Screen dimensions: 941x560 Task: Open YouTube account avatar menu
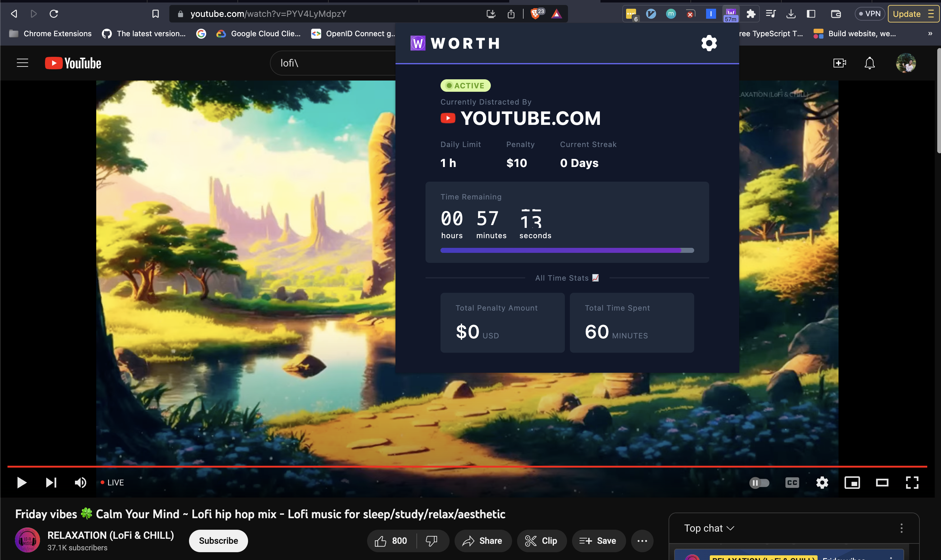[x=905, y=63]
